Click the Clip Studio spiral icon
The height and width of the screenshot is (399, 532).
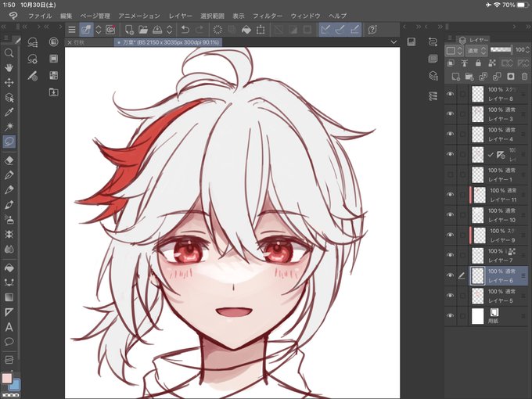[110, 30]
